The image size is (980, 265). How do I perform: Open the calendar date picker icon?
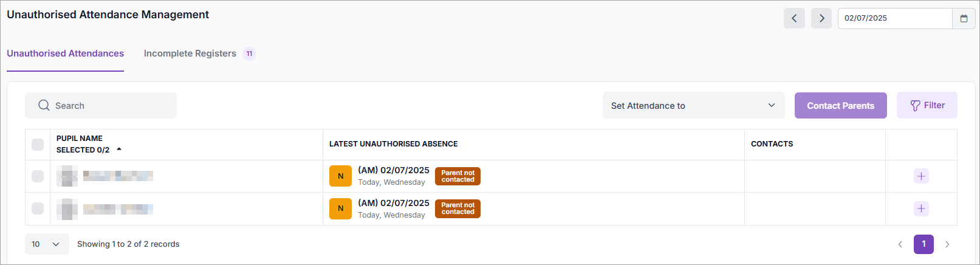pyautogui.click(x=964, y=18)
